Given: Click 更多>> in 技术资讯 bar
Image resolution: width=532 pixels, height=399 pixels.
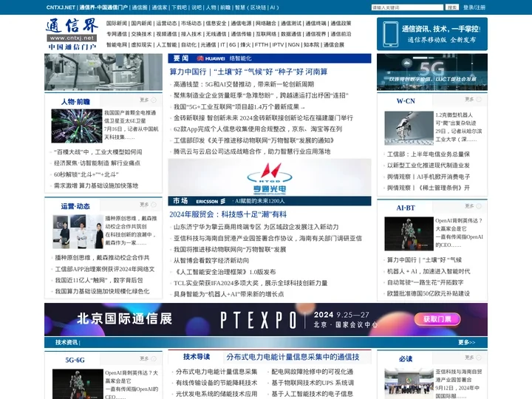Looking at the screenshot, I should click(467, 342).
